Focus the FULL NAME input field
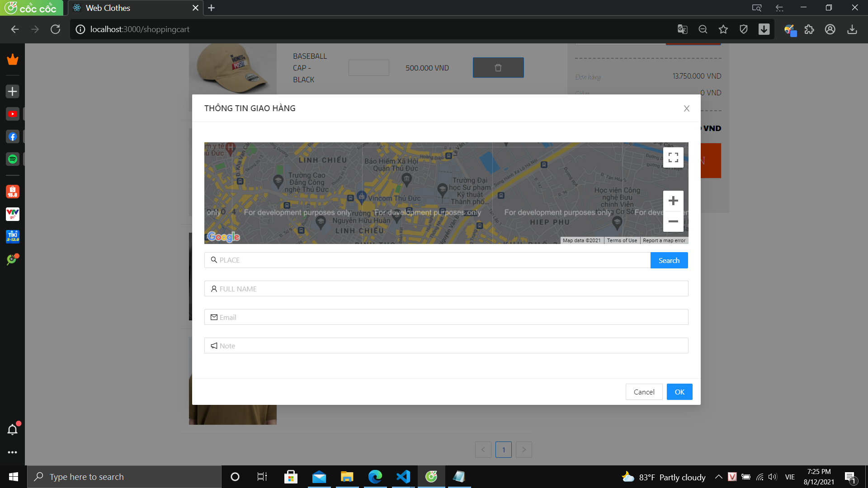This screenshot has width=868, height=488. tap(446, 289)
